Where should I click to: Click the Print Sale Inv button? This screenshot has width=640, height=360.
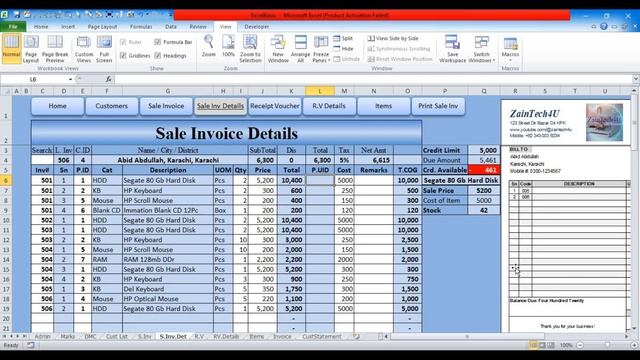point(438,106)
